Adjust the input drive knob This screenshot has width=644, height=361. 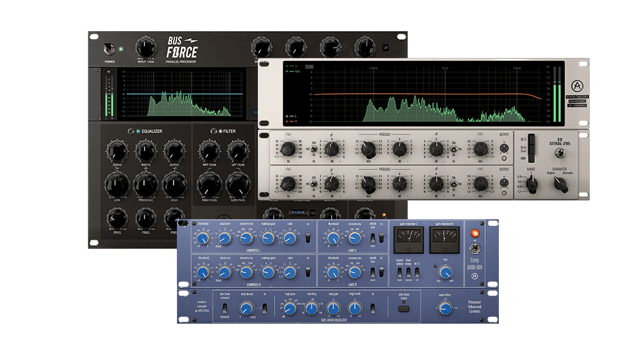pyautogui.click(x=445, y=308)
